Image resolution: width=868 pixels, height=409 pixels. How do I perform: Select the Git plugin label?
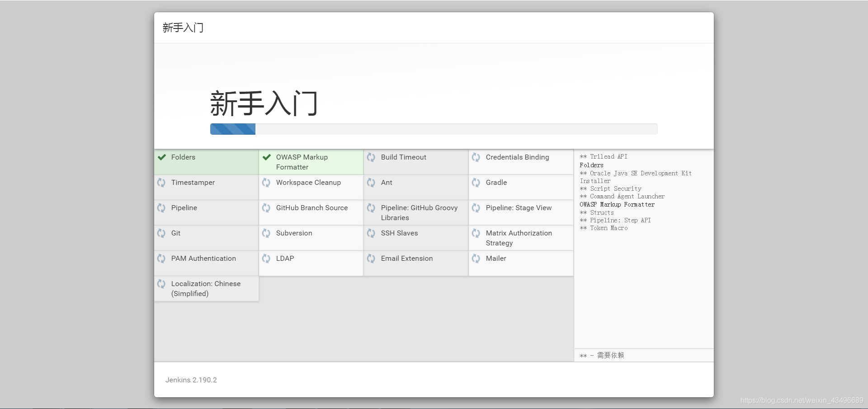click(x=176, y=233)
